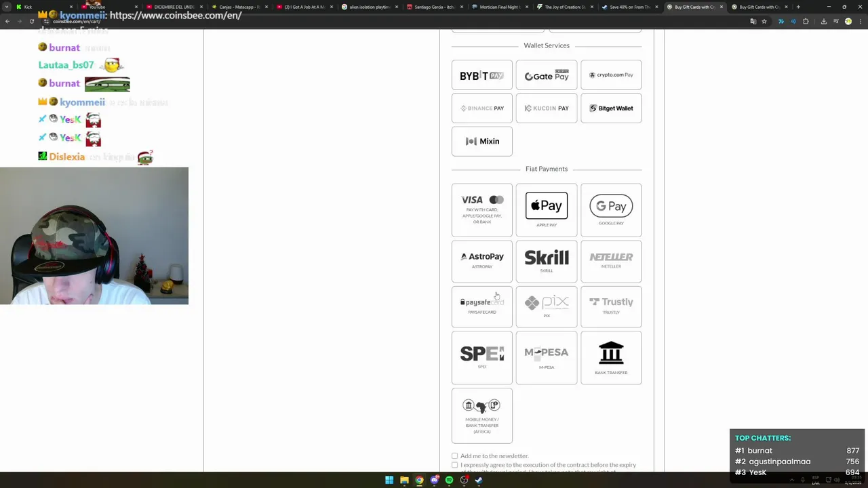Image resolution: width=868 pixels, height=488 pixels.
Task: Click chatter burnat in Top Chatters
Action: point(759,451)
